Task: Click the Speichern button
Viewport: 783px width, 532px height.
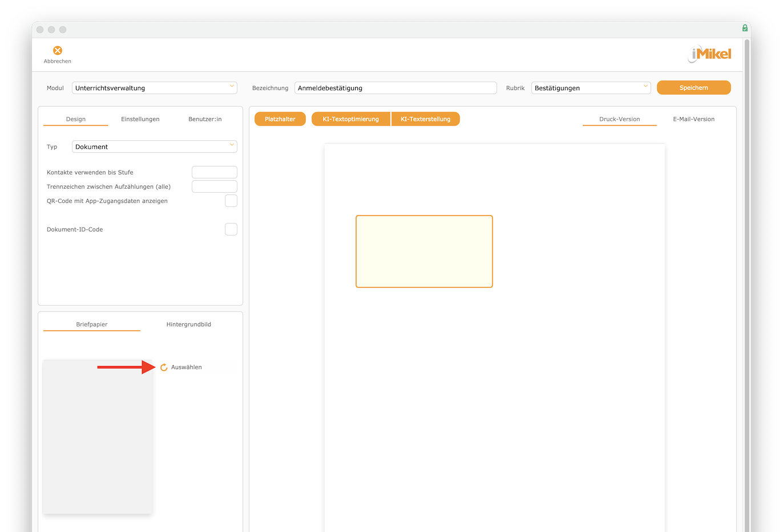Action: click(693, 88)
